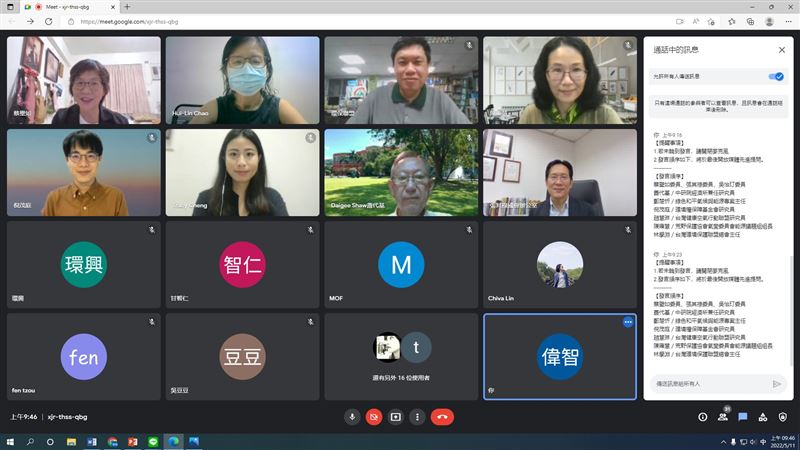
Task: Open the meeting details info icon
Action: pos(703,417)
